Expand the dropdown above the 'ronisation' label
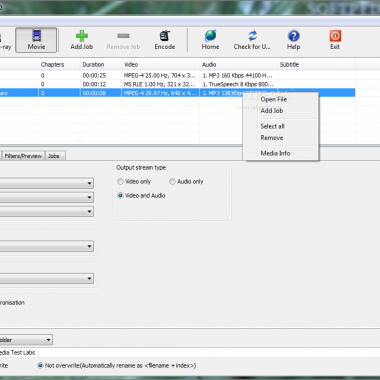 (x=89, y=278)
